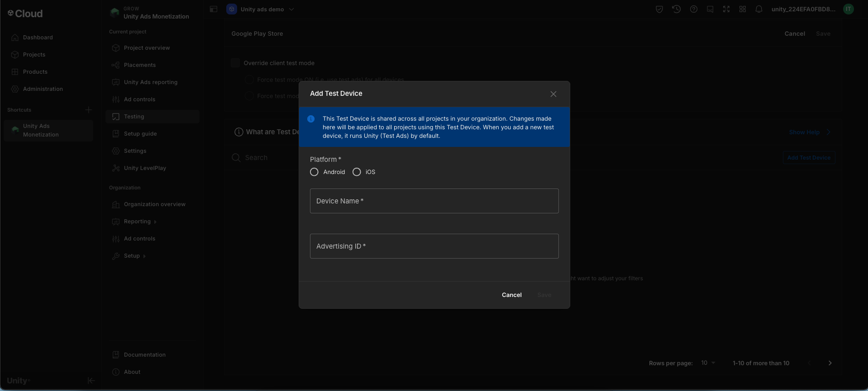Image resolution: width=868 pixels, height=391 pixels.
Task: Click the organization name unity_224EFA0FBD8
Action: click(803, 9)
